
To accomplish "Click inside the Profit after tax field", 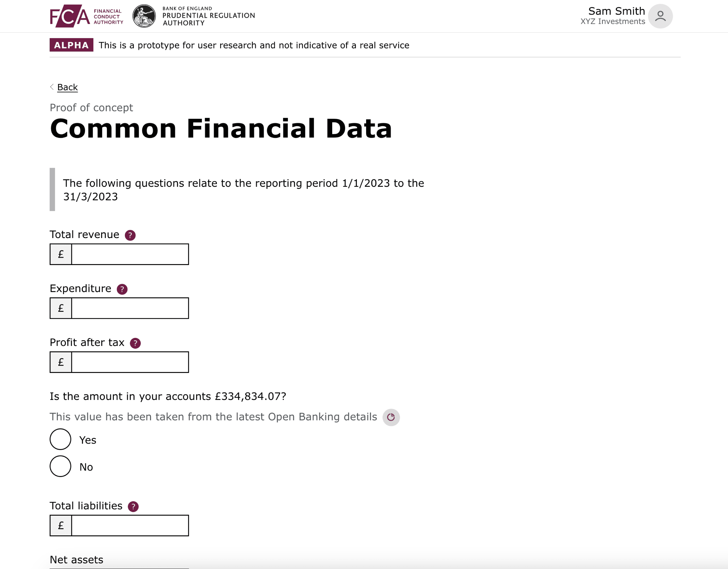I will click(130, 362).
